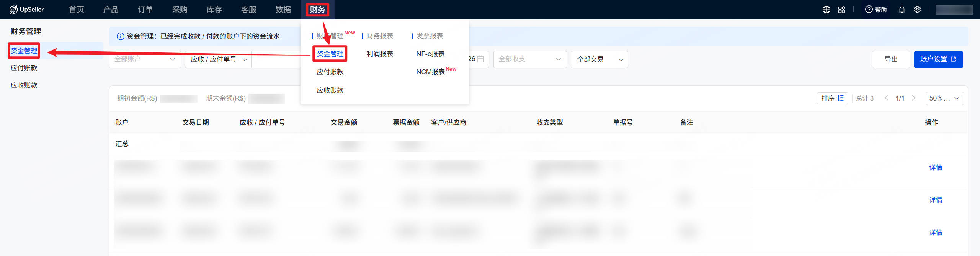Click the 帮助 help link
This screenshot has height=256, width=980.
pyautogui.click(x=881, y=10)
